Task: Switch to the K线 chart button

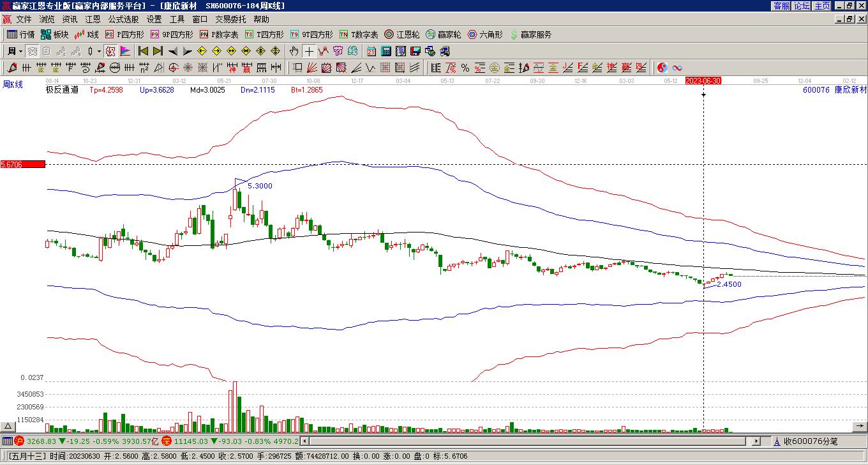Action: coord(87,34)
